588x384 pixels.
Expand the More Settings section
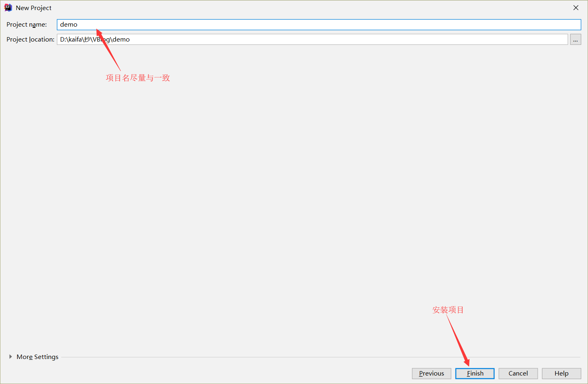34,357
